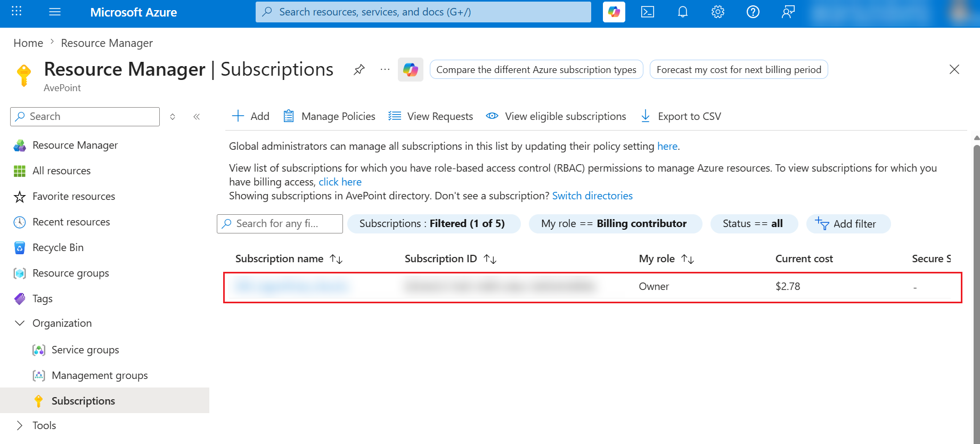Open the Help question mark icon
The height and width of the screenshot is (444, 980).
pos(753,12)
